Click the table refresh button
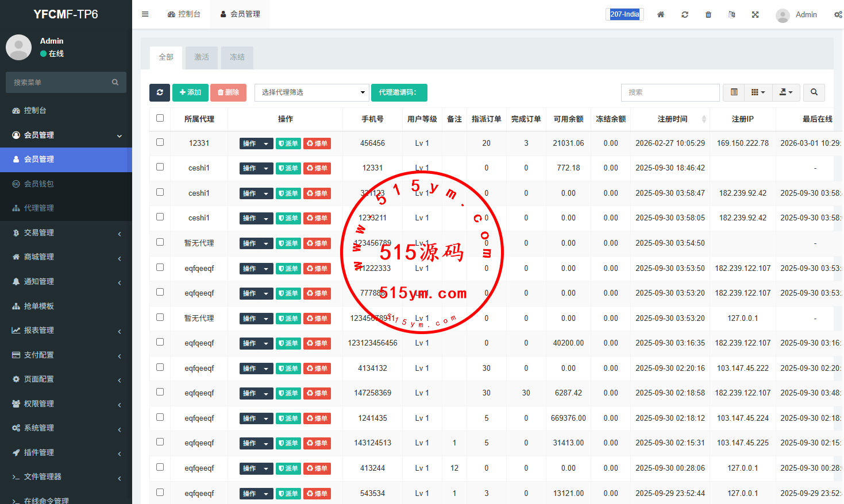This screenshot has width=844, height=504. point(160,92)
